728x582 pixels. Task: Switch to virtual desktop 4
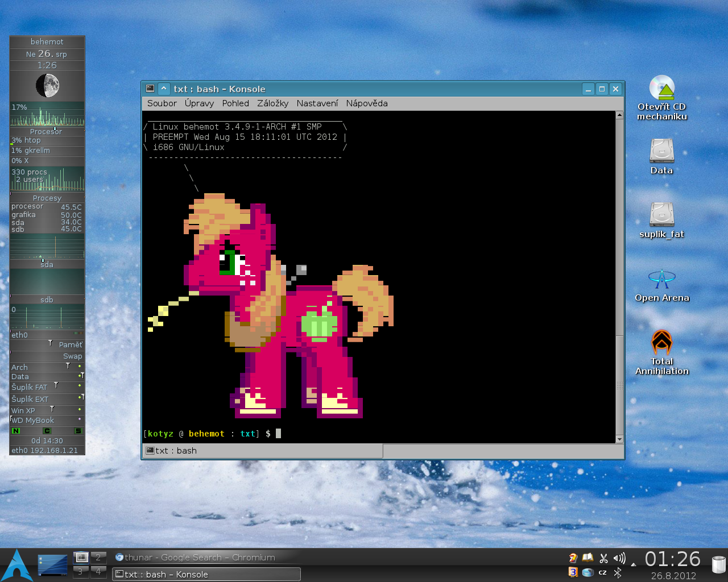[x=98, y=572]
